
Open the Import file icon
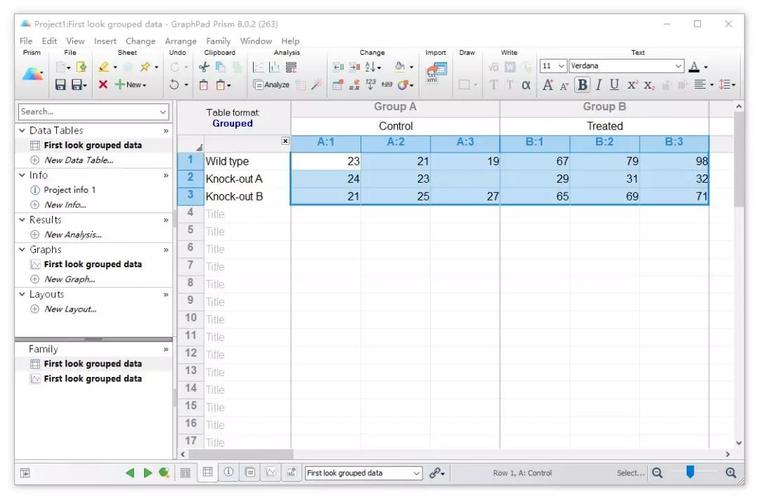point(436,72)
